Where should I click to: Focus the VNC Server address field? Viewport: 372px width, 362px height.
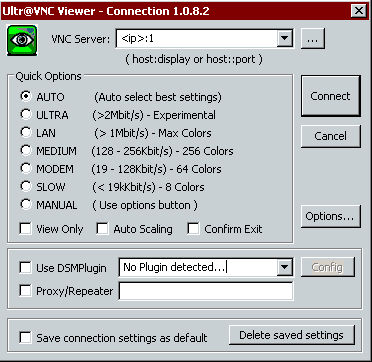(197, 39)
